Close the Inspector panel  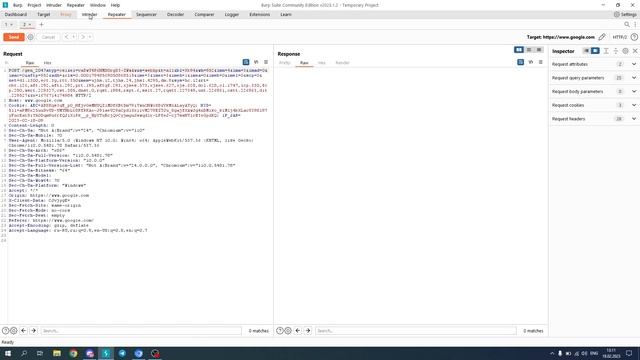tap(635, 51)
